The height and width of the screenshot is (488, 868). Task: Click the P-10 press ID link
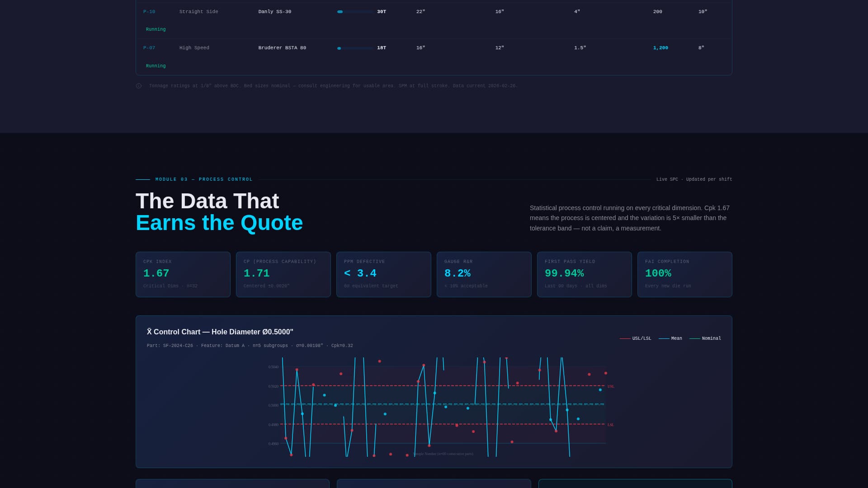[149, 12]
